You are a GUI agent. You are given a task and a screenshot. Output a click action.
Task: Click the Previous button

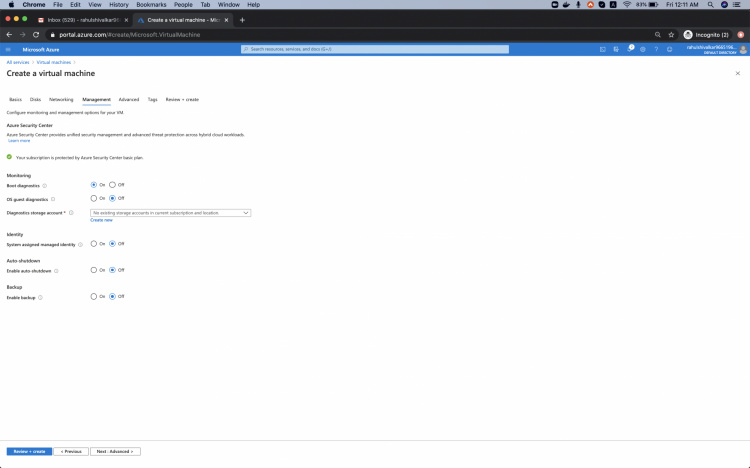[71, 451]
